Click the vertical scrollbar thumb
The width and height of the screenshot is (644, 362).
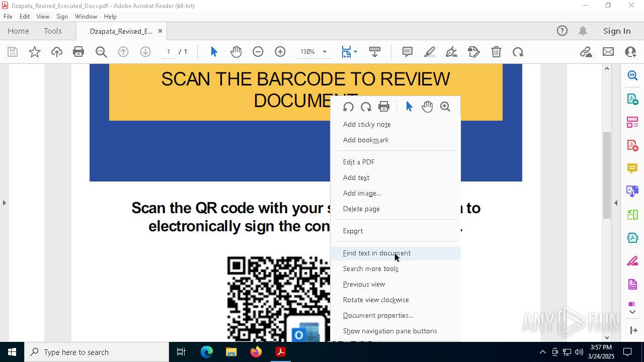607,175
